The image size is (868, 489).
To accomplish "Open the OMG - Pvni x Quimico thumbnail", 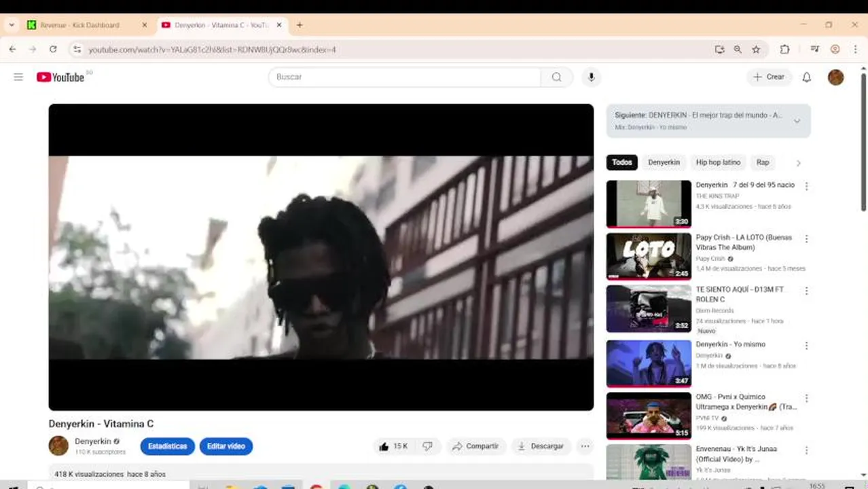I will pyautogui.click(x=649, y=416).
